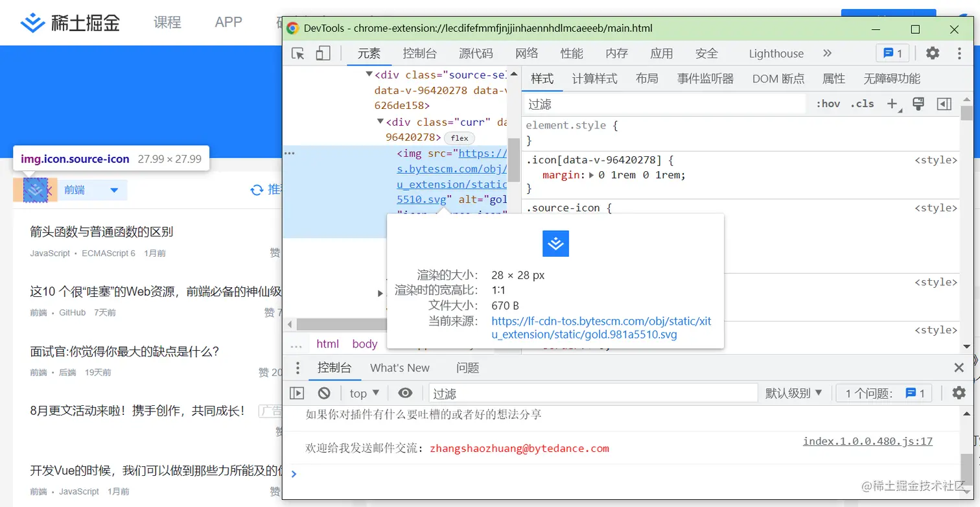Select the DOM 断点 tab
The image size is (980, 507).
tap(778, 78)
